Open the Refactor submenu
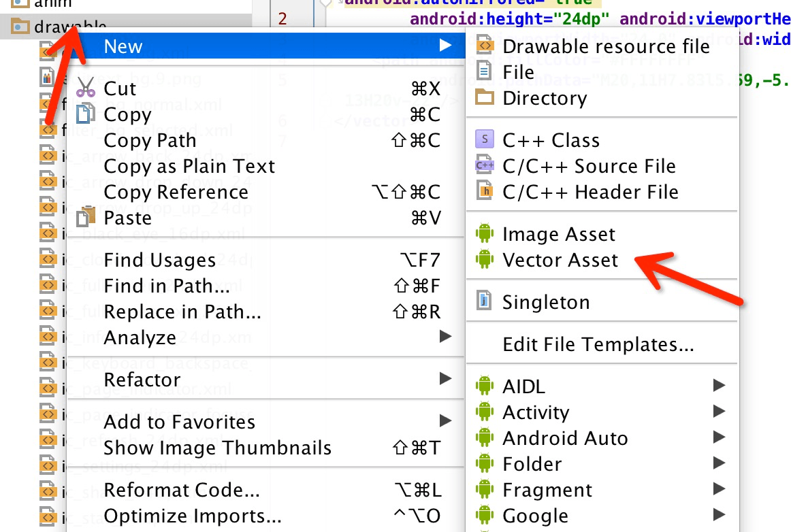This screenshot has width=791, height=532. [265, 379]
